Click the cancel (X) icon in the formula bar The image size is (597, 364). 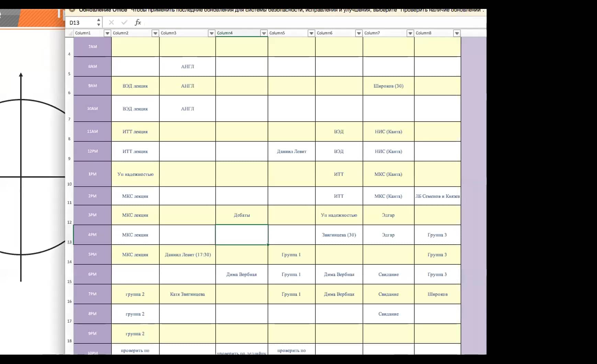[111, 22]
